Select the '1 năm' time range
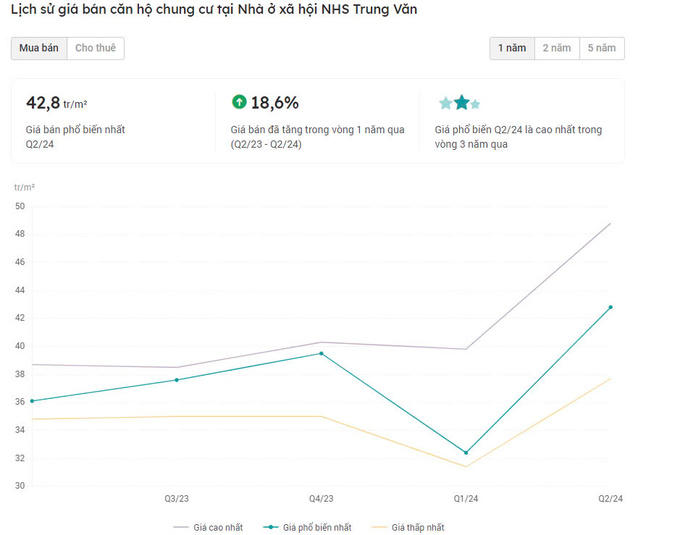Viewport: 680px width, 535px height. point(512,48)
